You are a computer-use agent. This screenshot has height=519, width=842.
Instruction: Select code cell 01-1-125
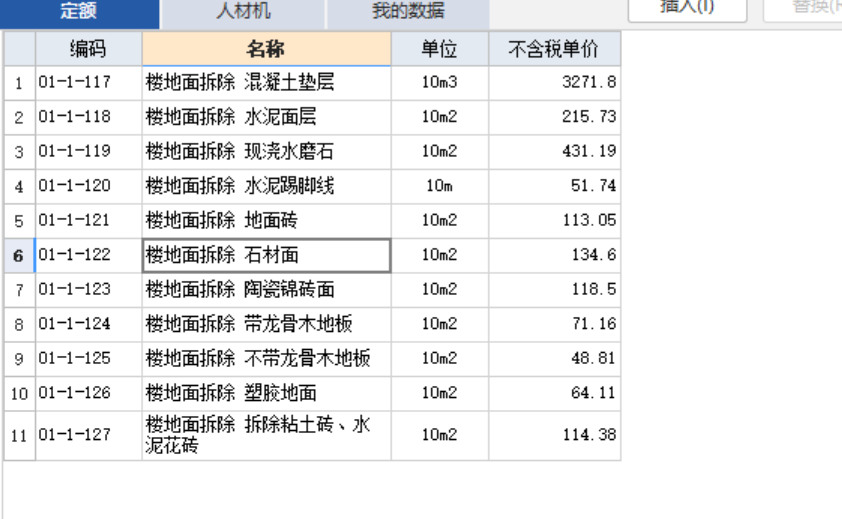[89, 358]
